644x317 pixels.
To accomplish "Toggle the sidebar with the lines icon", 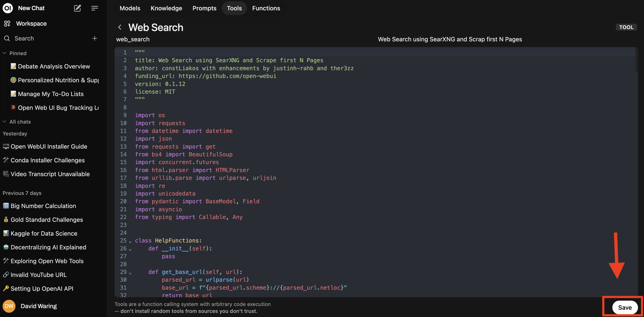I will (x=94, y=8).
